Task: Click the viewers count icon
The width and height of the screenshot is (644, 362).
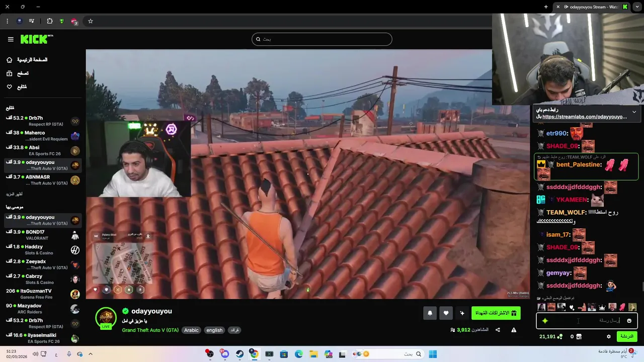Action: click(453, 330)
